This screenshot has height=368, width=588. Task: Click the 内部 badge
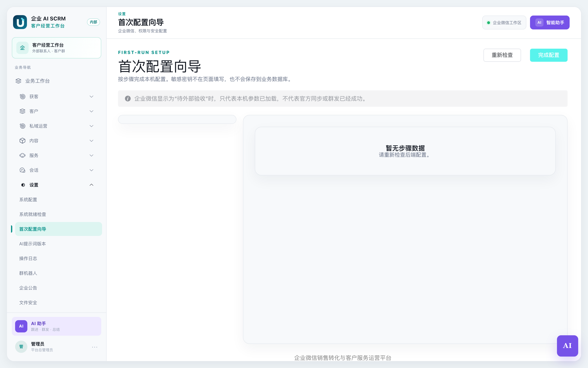point(94,22)
